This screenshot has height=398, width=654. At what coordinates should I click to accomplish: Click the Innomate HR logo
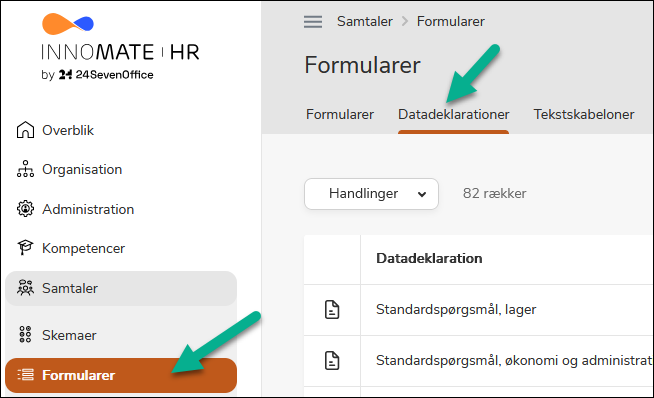[x=120, y=47]
